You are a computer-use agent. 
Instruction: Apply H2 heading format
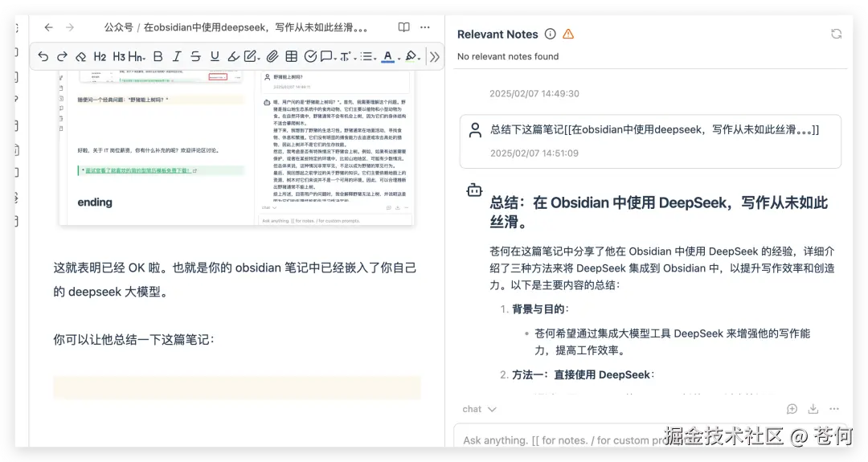click(x=100, y=56)
